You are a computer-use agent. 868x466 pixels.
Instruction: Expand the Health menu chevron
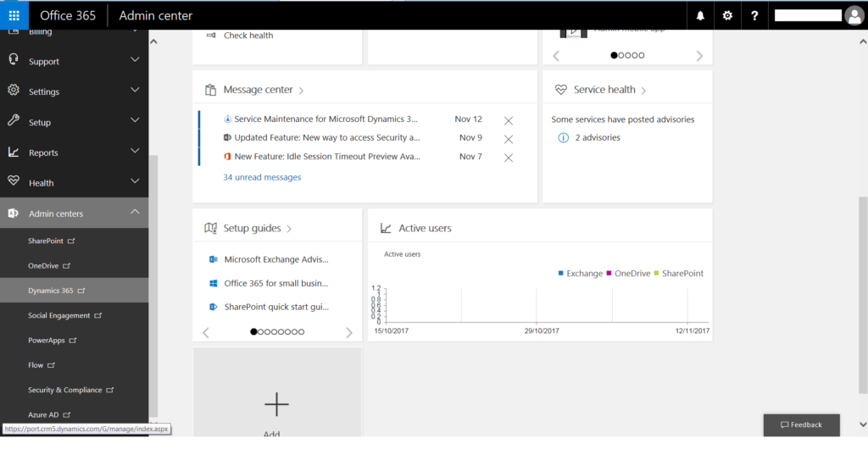pyautogui.click(x=135, y=181)
